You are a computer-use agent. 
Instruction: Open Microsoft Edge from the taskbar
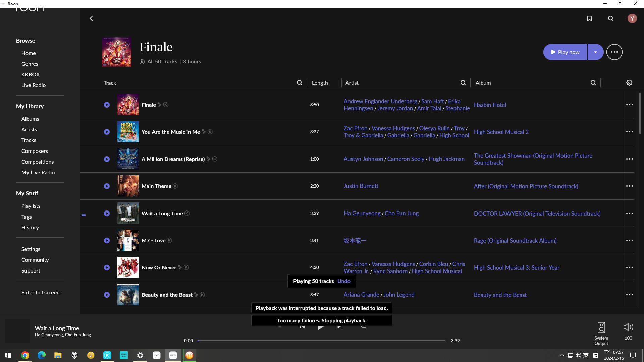click(x=41, y=355)
